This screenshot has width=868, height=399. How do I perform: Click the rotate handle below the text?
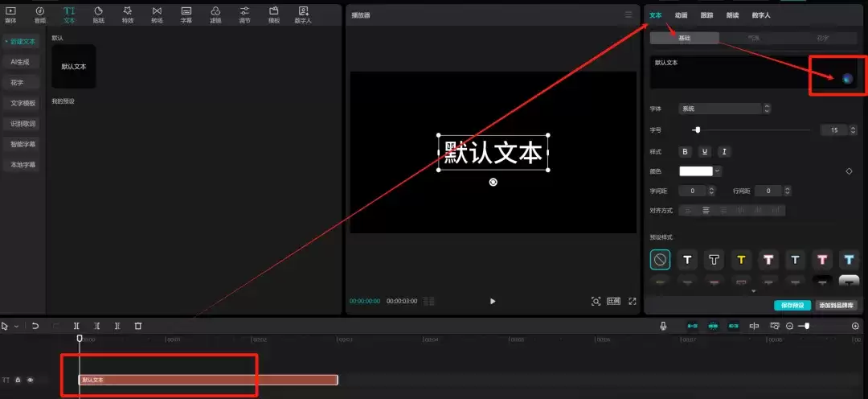point(493,182)
